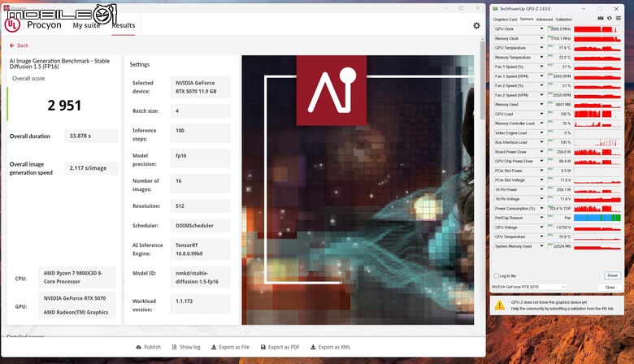634x364 pixels.
Task: Open the Board Power Draw dropdown
Action: point(541,151)
